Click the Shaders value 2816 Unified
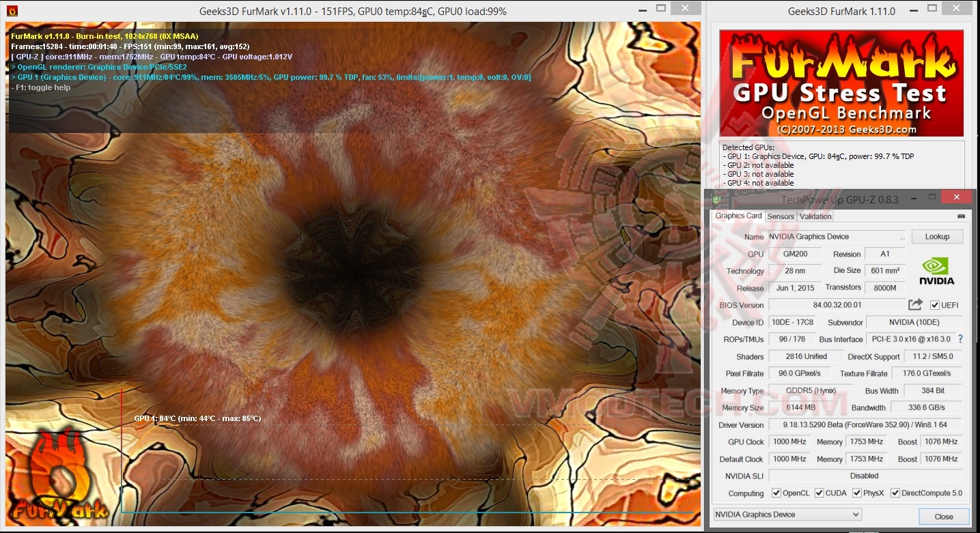This screenshot has width=980, height=533. (x=807, y=356)
